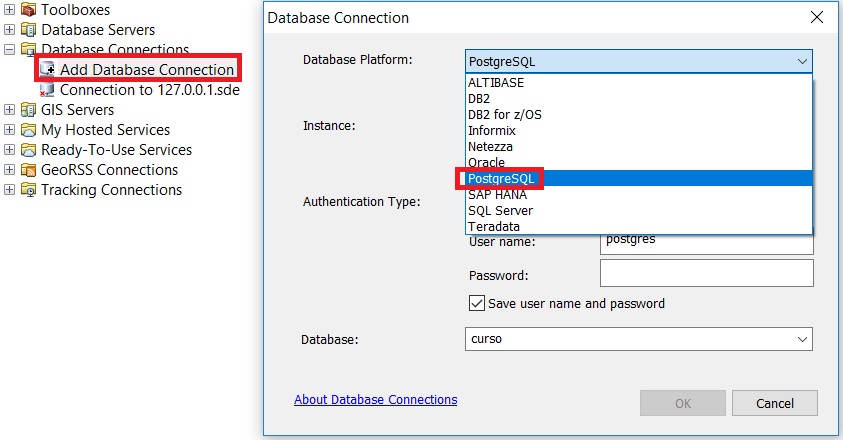The height and width of the screenshot is (440, 843).
Task: Click the Database Servers icon
Action: coord(28,30)
